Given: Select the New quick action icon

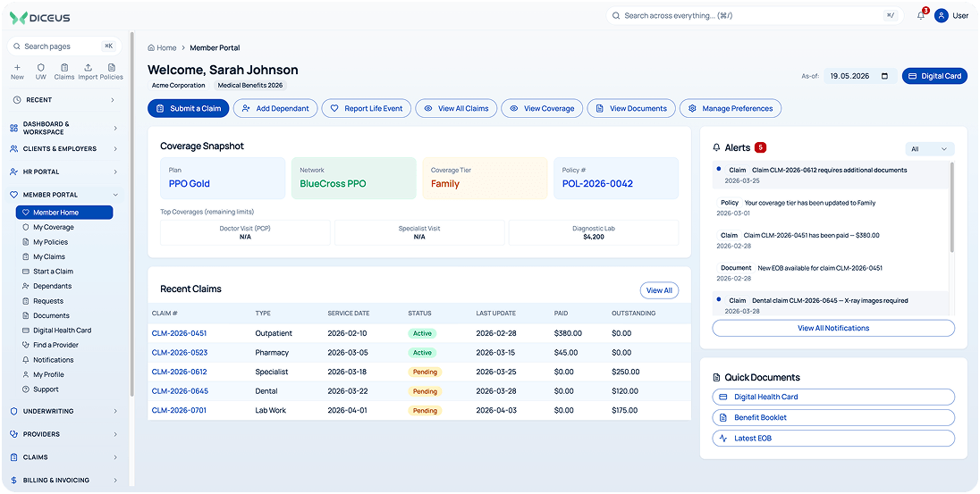Looking at the screenshot, I should point(17,68).
